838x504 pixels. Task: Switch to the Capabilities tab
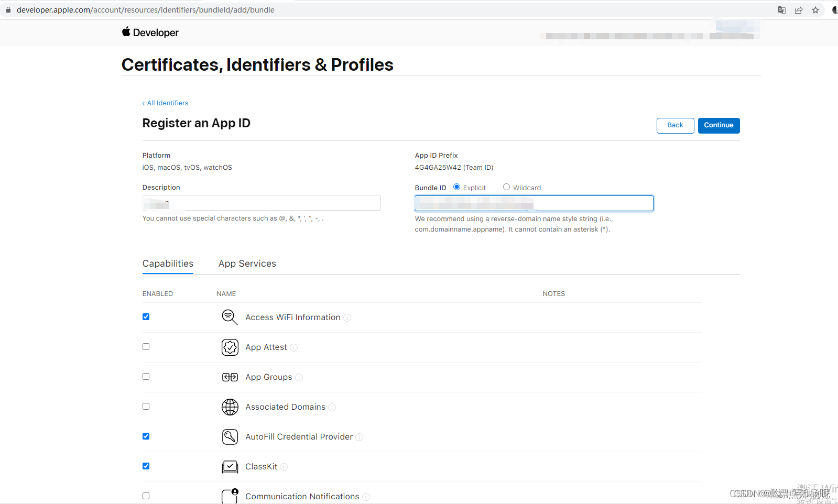[x=168, y=264]
